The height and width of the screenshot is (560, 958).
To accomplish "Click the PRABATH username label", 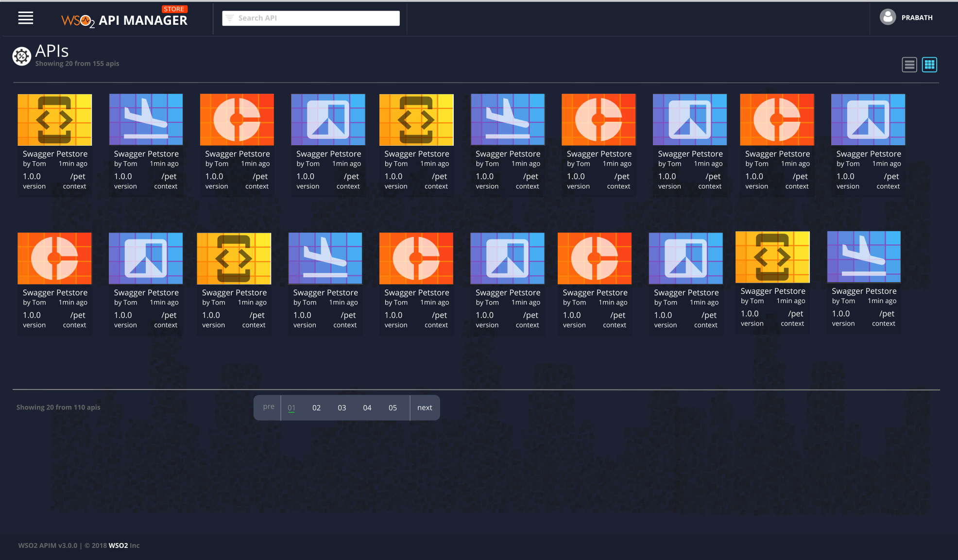I will coord(917,17).
